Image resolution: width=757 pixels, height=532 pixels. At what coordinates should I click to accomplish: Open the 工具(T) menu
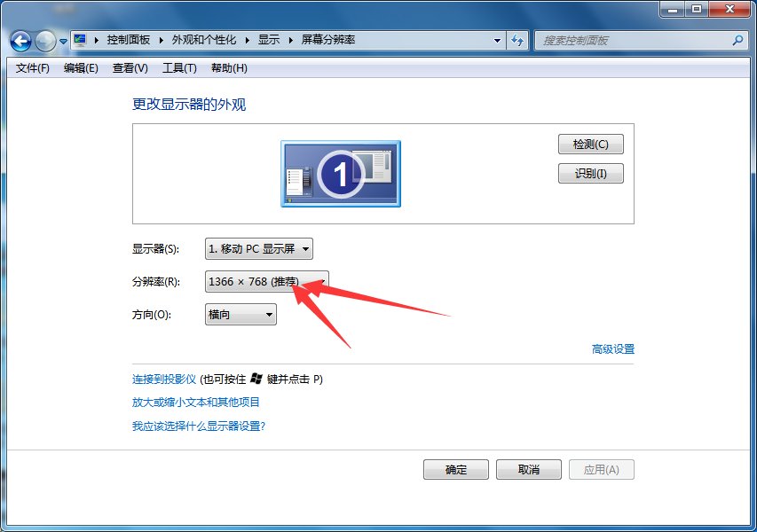point(179,68)
